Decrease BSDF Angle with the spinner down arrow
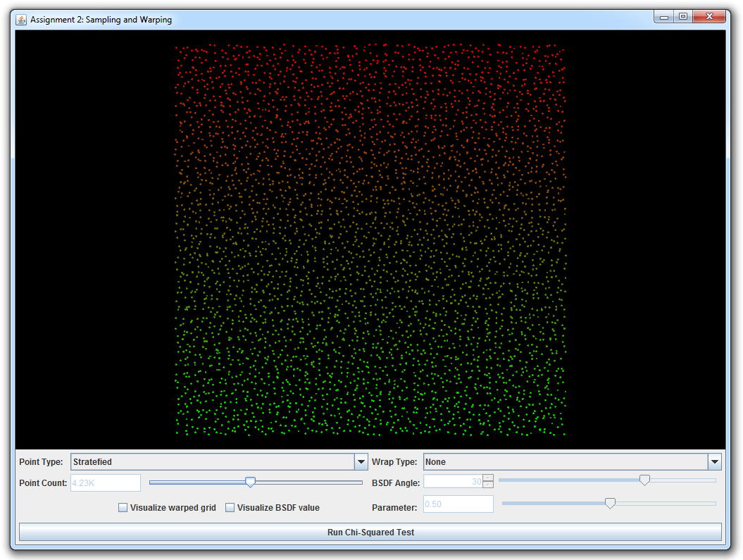Image resolution: width=743 pixels, height=560 pixels. tap(488, 486)
